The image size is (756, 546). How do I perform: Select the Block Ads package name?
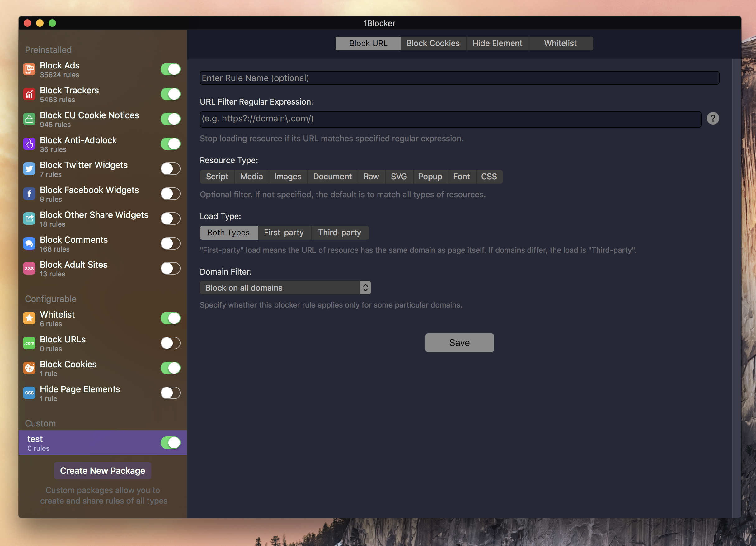point(60,65)
